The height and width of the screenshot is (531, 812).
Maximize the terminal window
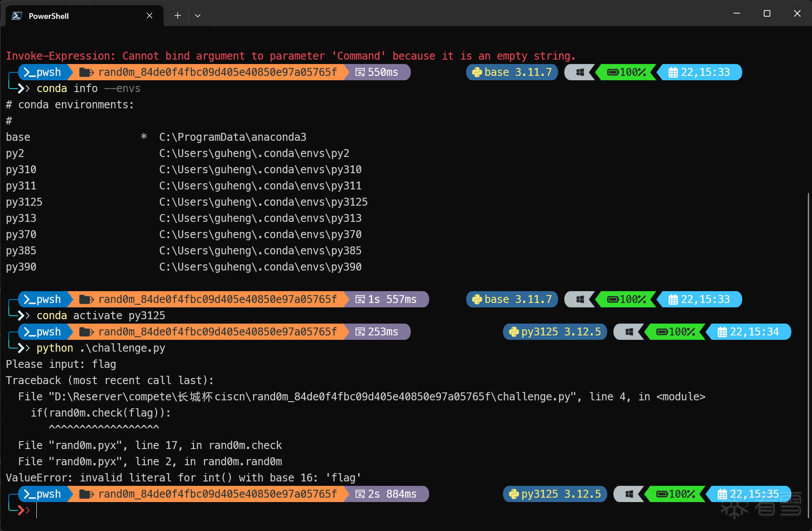click(767, 14)
